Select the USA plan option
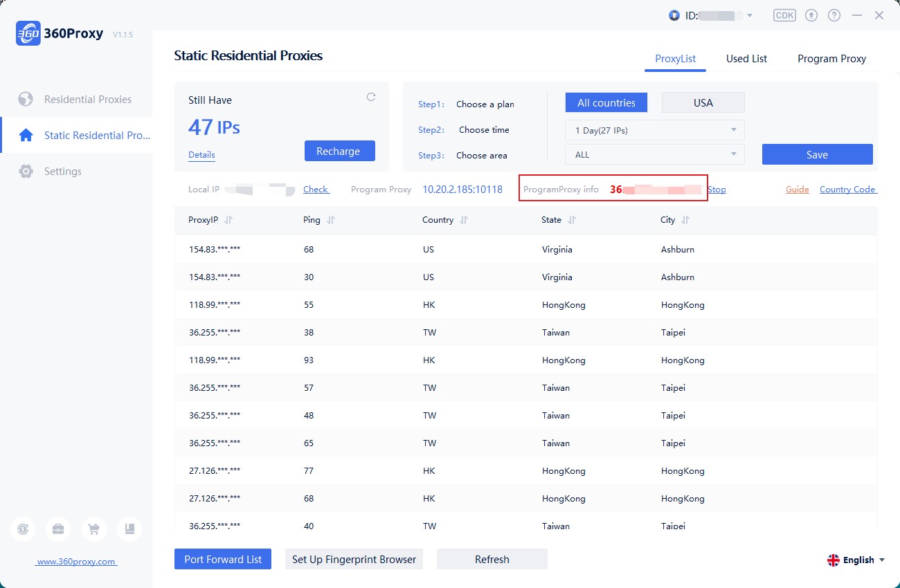This screenshot has width=900, height=588. click(x=703, y=102)
